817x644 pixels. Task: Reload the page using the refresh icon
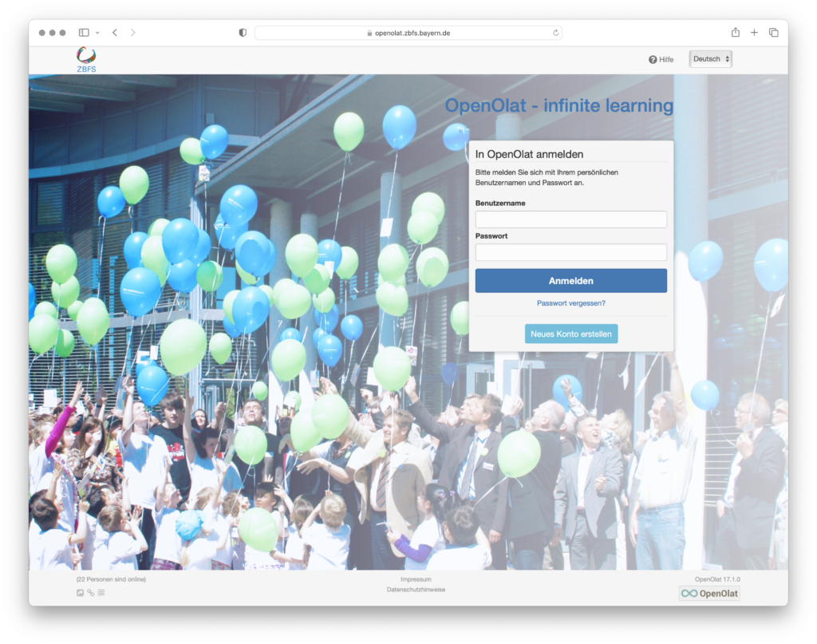point(555,33)
